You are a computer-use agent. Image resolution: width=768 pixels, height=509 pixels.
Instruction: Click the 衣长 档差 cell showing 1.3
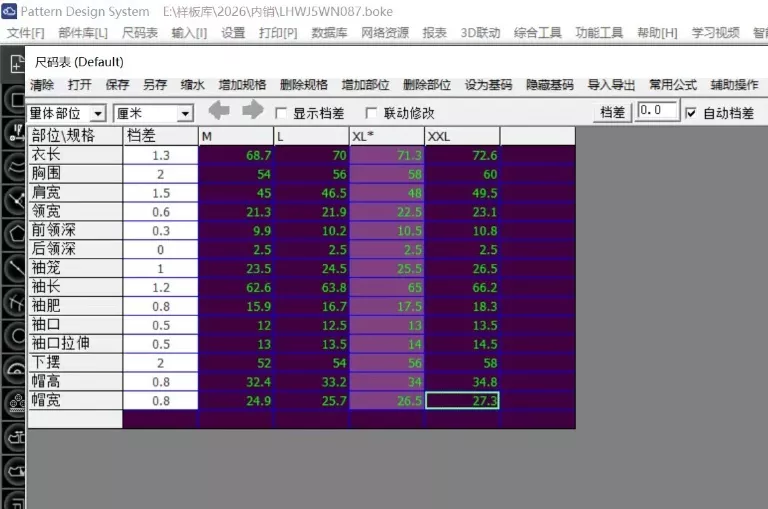161,155
